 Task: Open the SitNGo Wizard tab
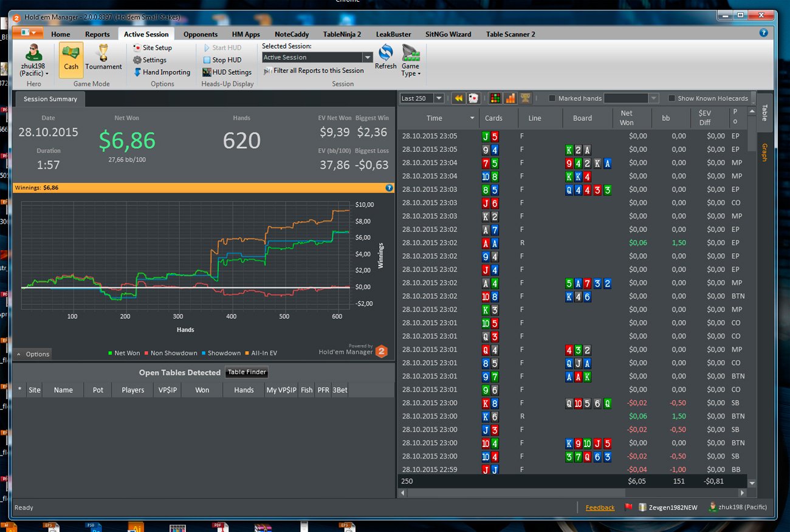pyautogui.click(x=448, y=34)
